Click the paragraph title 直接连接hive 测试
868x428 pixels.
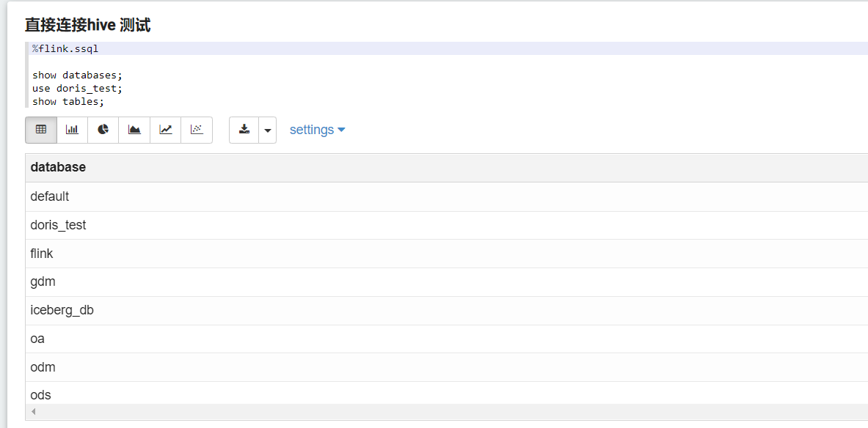(x=88, y=25)
